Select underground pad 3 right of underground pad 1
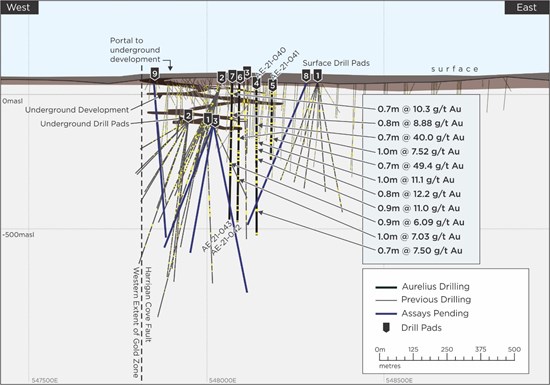Image resolution: width=550 pixels, height=385 pixels. tap(215, 121)
